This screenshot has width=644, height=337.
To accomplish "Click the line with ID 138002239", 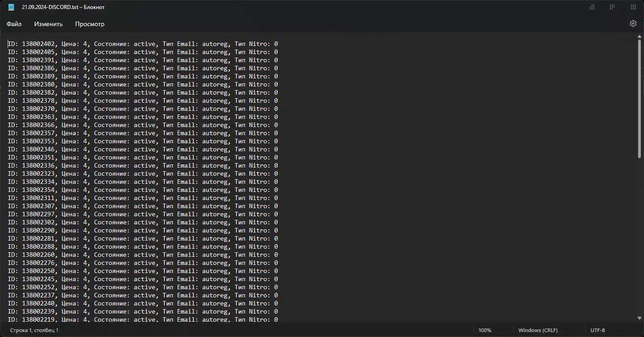I will [143, 311].
